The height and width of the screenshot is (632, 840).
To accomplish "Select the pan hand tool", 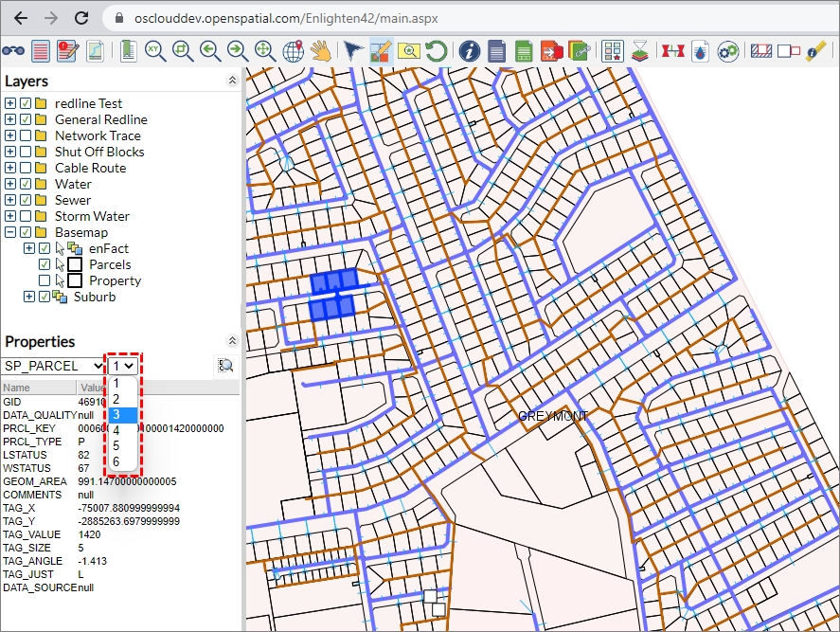I will [x=321, y=51].
